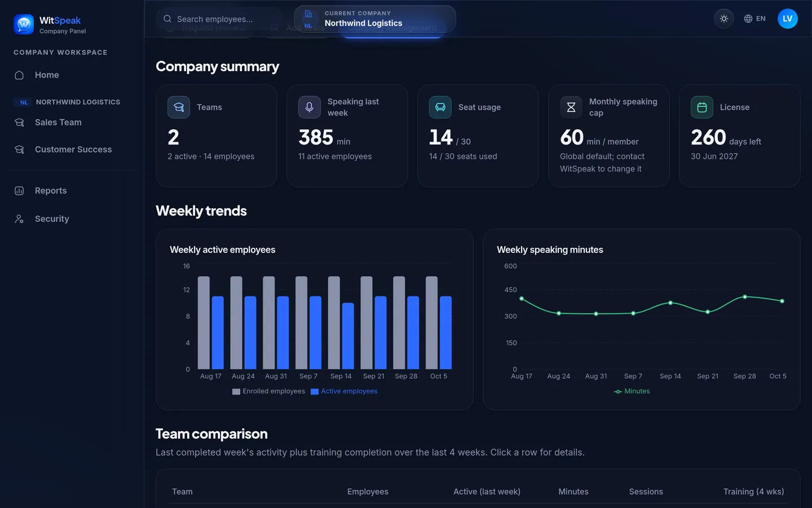Click the Oct 5 point on minutes chart
Viewport: 812px width, 508px height.
[x=782, y=301]
